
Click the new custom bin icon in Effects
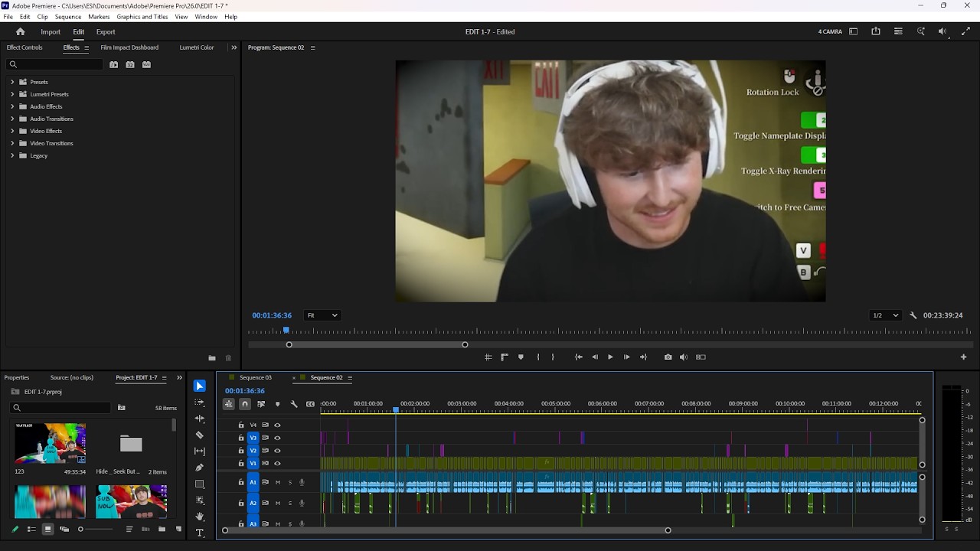pos(212,358)
